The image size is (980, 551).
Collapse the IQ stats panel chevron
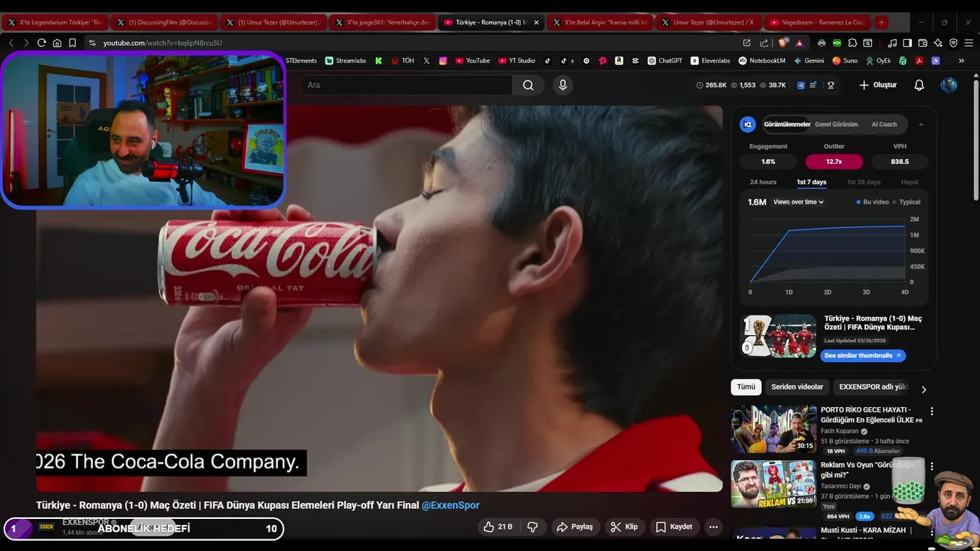click(921, 124)
